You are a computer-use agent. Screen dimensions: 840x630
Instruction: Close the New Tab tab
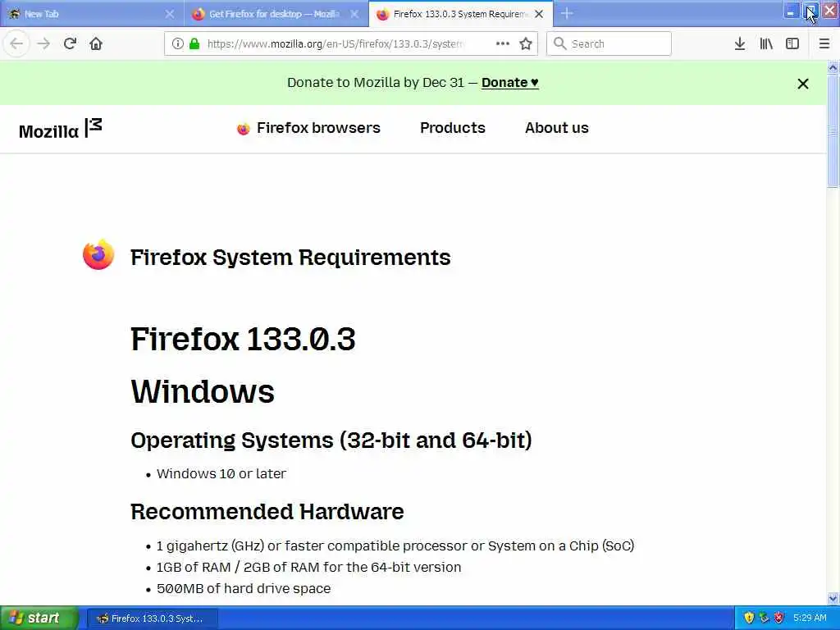pyautogui.click(x=169, y=14)
